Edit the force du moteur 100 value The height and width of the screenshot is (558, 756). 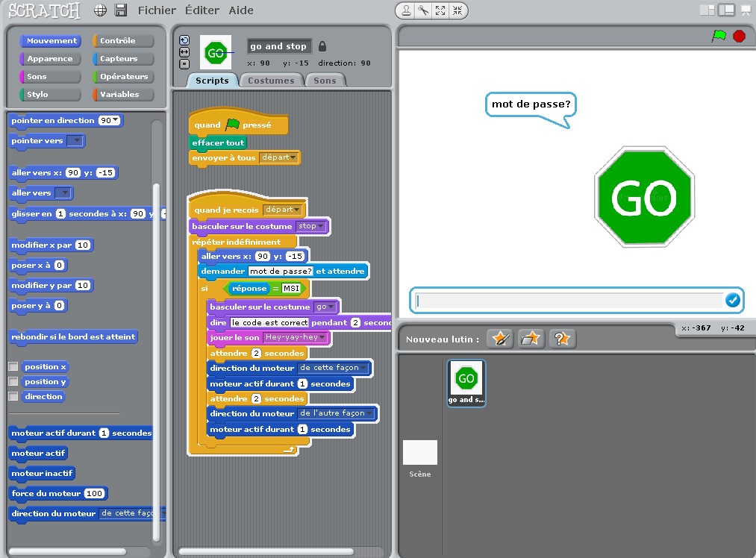(95, 493)
